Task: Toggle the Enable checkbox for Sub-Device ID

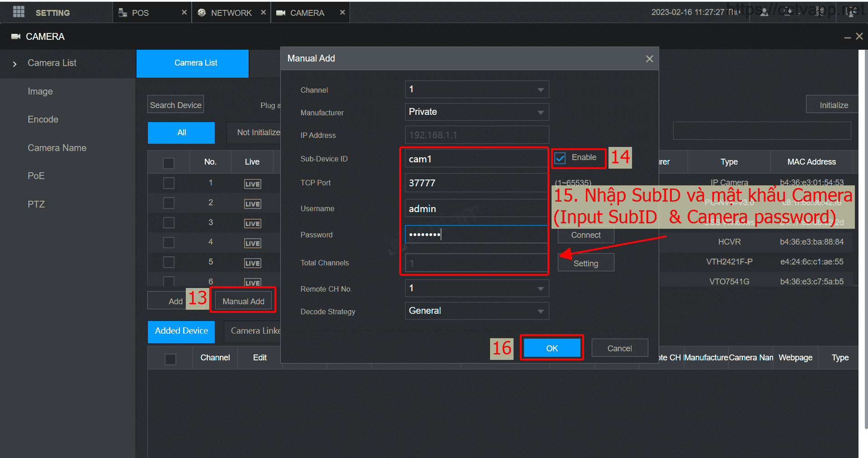Action: point(560,158)
